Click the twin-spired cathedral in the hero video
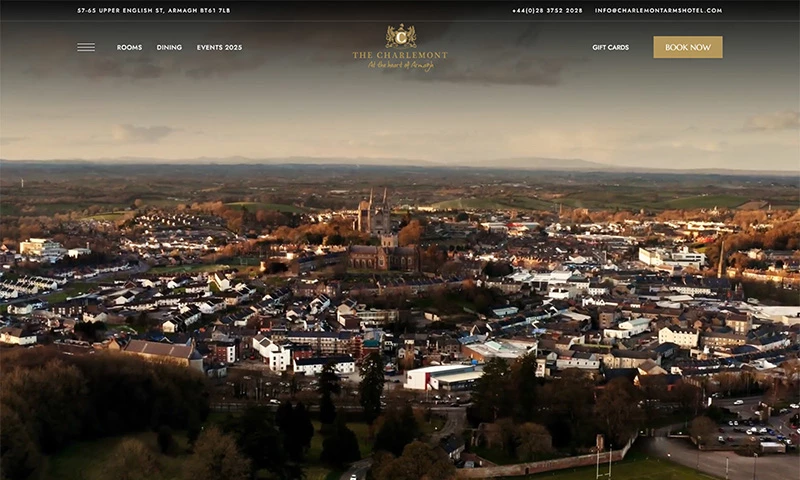Viewport: 800px width, 480px height. tap(374, 214)
